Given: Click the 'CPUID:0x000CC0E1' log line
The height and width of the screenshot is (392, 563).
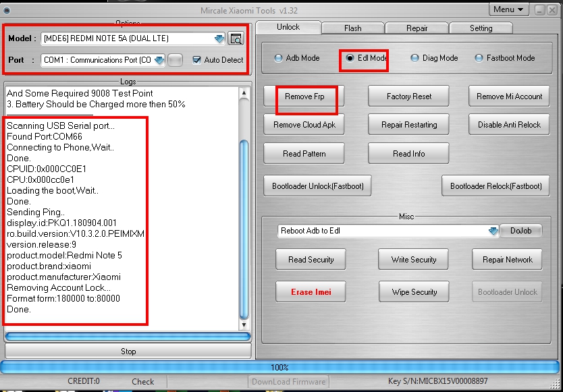Looking at the screenshot, I should coord(47,169).
